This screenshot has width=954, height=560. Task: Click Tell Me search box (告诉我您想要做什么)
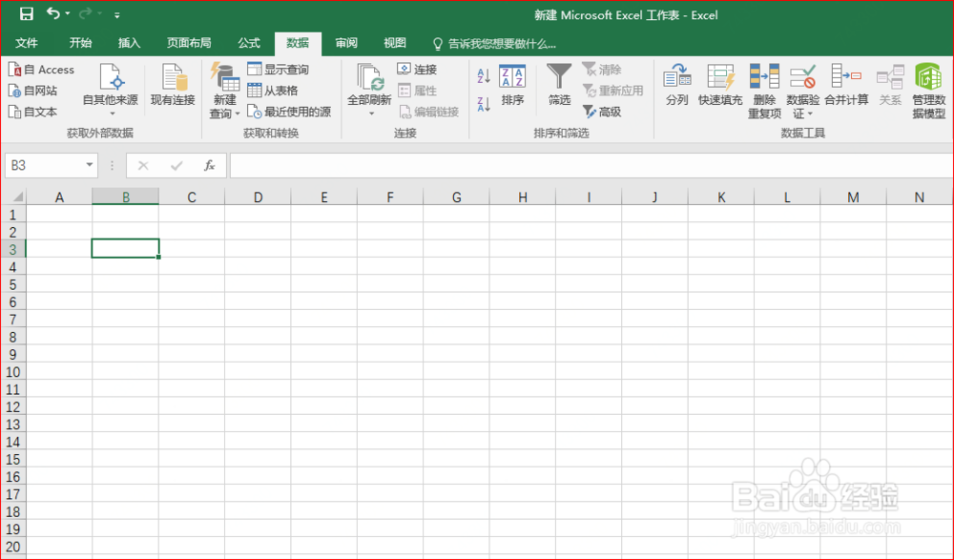tap(494, 44)
